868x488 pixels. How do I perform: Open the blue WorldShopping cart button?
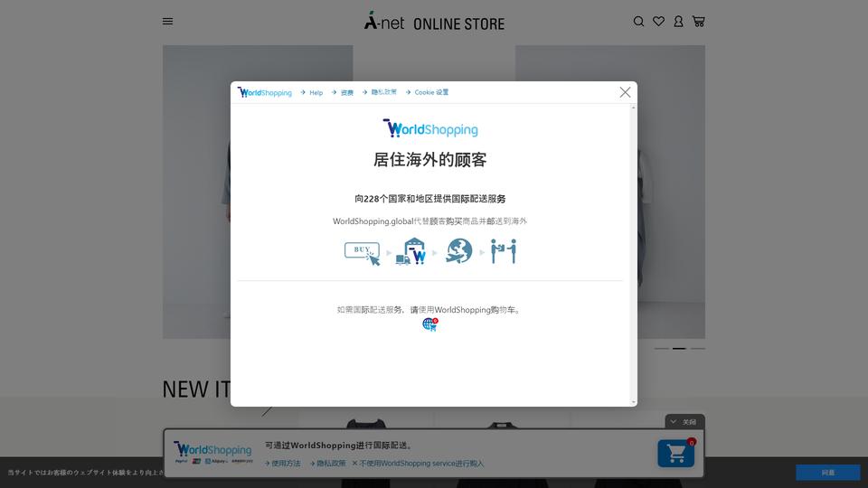(x=676, y=454)
